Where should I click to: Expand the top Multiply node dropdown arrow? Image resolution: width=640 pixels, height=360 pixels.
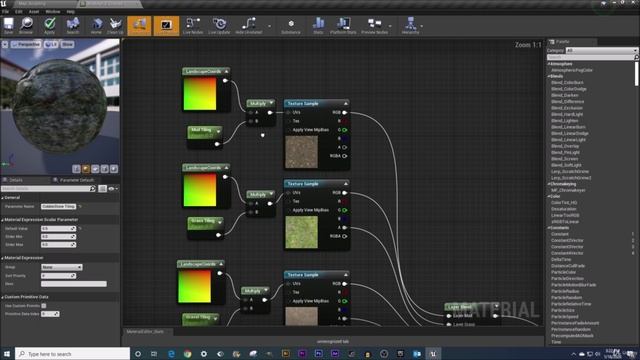coord(271,103)
